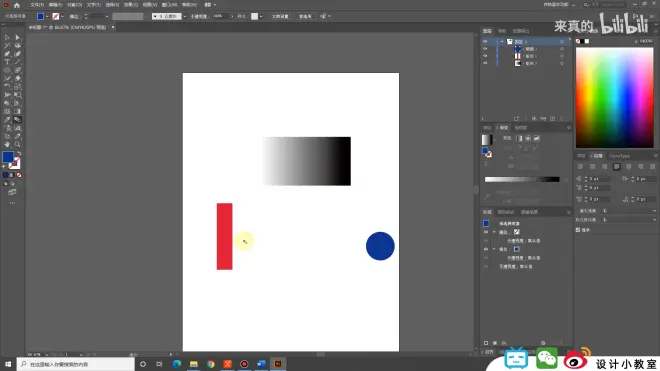
Task: Open first dropdown below paragraph spacing fields
Action: point(629,211)
